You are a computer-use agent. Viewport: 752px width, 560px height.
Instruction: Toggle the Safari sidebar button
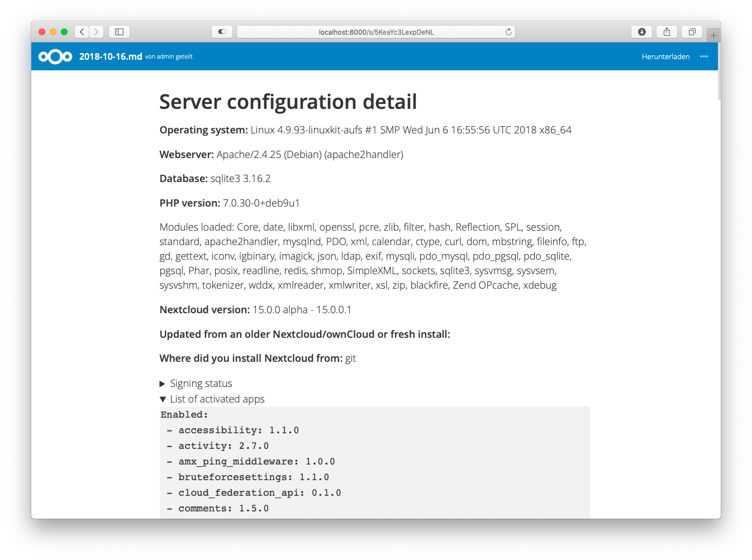coord(119,32)
